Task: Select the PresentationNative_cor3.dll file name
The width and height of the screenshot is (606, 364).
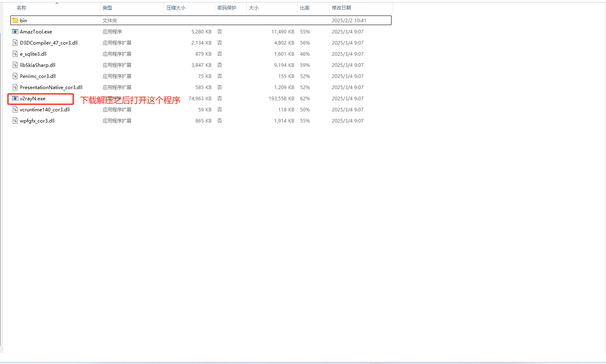Action: 51,87
